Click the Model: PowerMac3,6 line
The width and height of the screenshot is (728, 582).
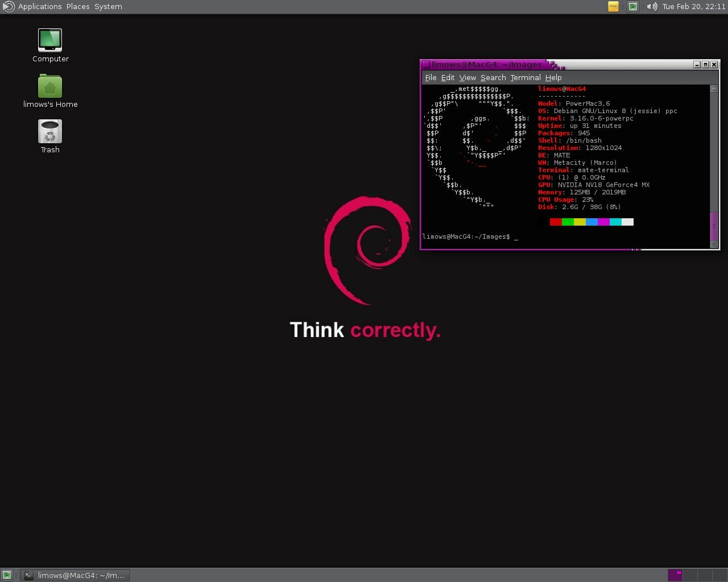(574, 103)
